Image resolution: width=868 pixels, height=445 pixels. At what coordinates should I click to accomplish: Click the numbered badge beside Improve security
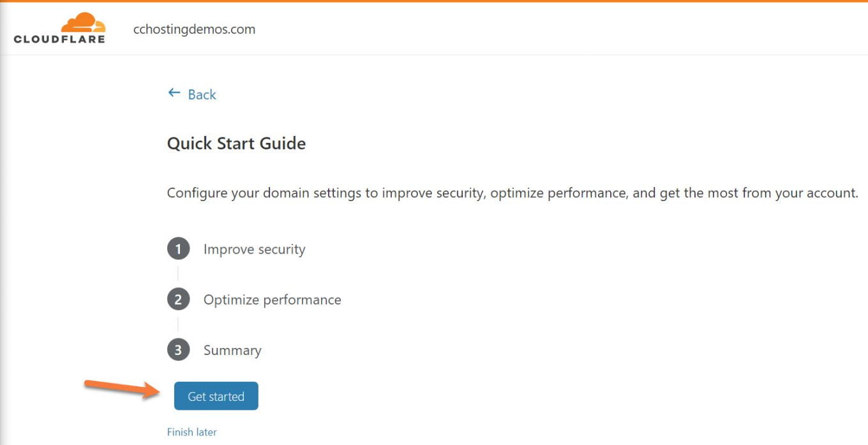178,248
